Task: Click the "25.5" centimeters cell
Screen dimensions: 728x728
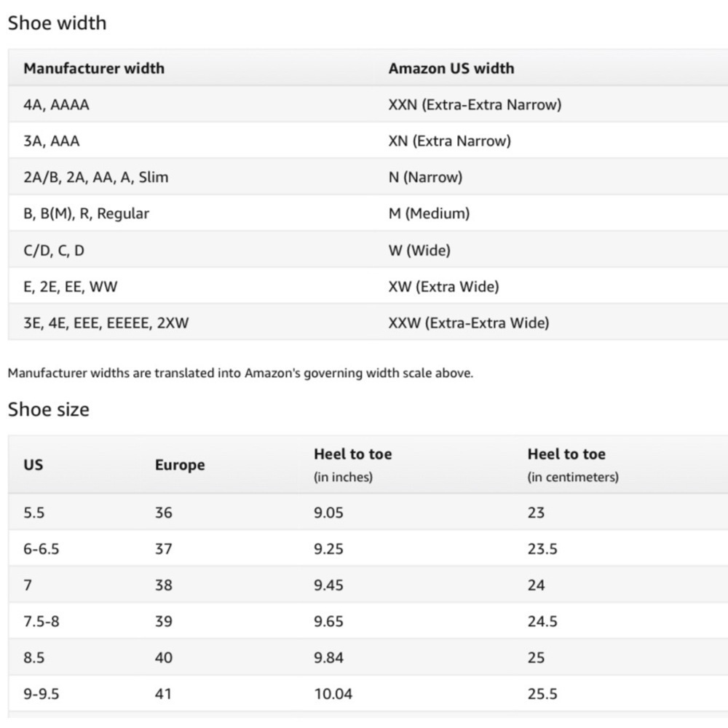Action: pyautogui.click(x=542, y=695)
